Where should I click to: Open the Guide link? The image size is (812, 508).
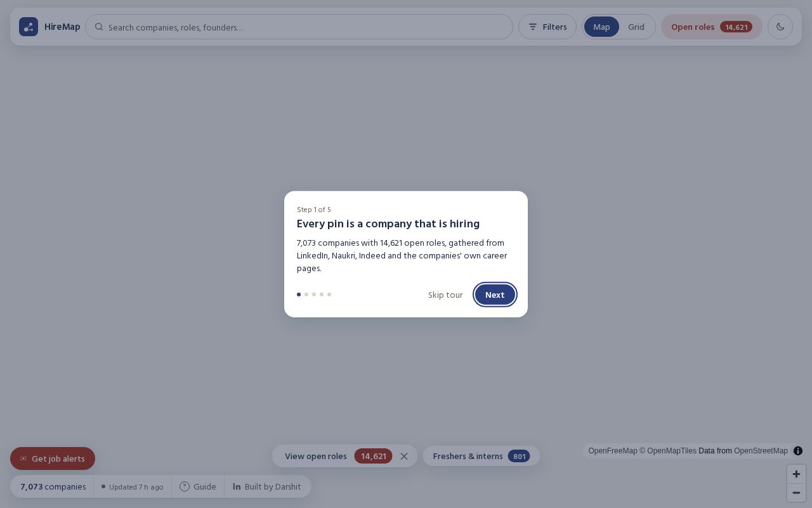(198, 486)
